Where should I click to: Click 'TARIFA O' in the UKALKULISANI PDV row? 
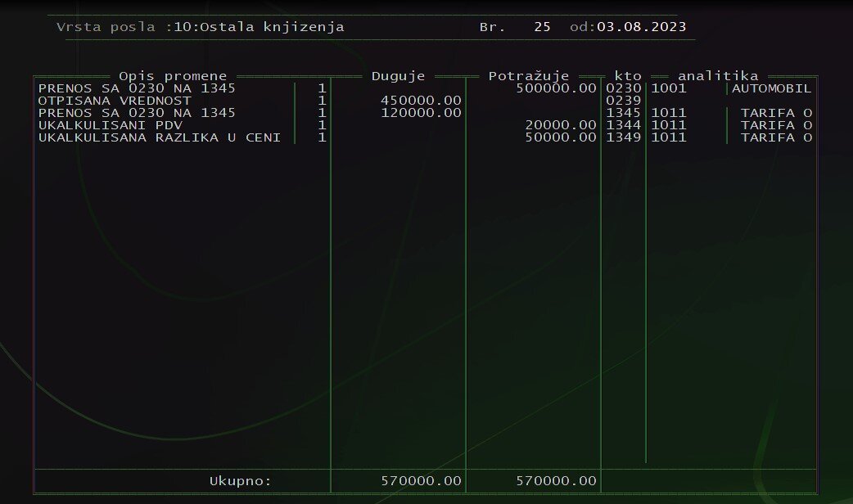pyautogui.click(x=776, y=125)
